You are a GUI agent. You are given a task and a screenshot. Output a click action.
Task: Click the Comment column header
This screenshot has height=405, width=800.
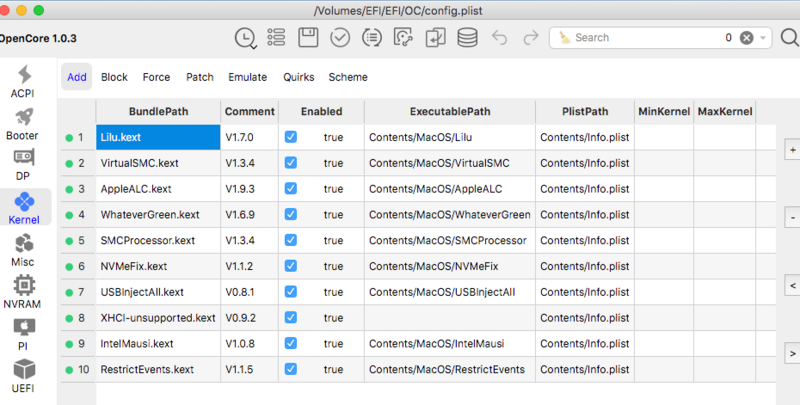tap(249, 112)
